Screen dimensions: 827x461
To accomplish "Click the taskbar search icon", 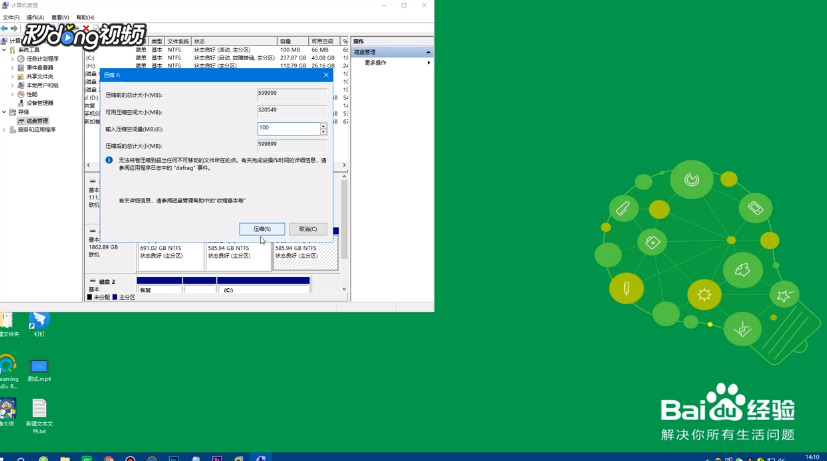I will (21, 458).
